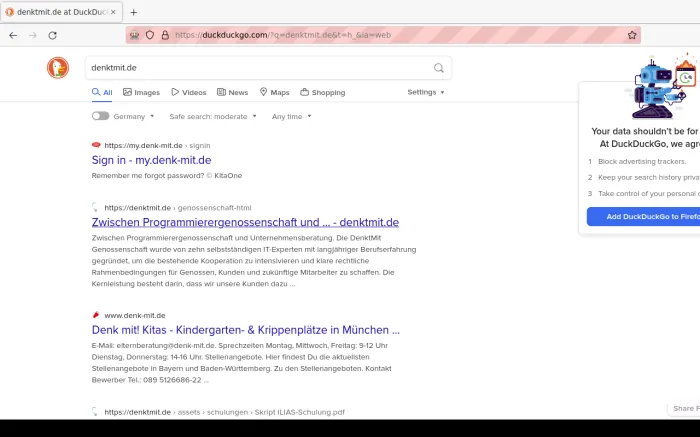Switch to Videos search tab
700x437 pixels.
click(189, 92)
